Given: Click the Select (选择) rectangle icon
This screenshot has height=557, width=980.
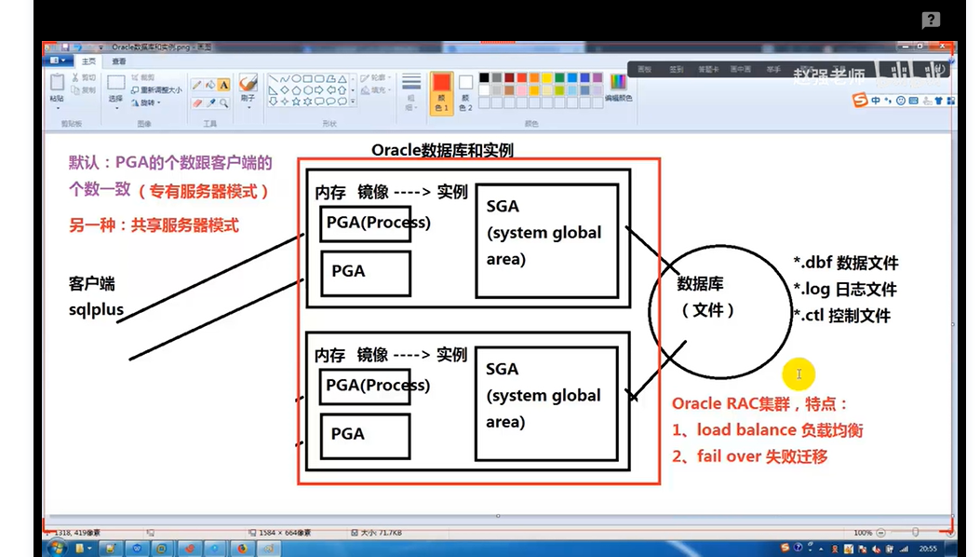Looking at the screenshot, I should click(115, 83).
